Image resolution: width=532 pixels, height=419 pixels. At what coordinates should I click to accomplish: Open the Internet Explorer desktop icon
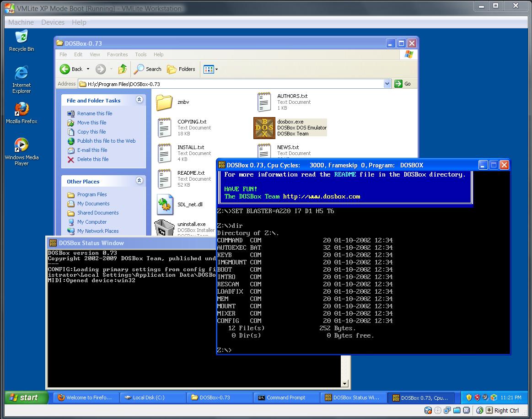pos(21,74)
